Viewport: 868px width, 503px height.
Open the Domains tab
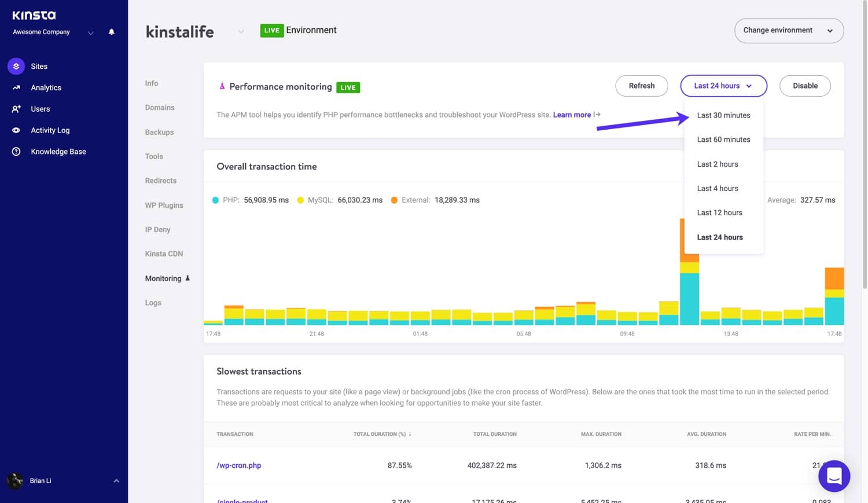click(x=160, y=108)
